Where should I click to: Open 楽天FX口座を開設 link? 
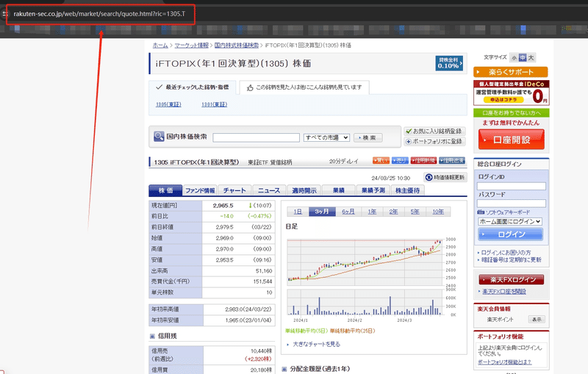coord(504,291)
